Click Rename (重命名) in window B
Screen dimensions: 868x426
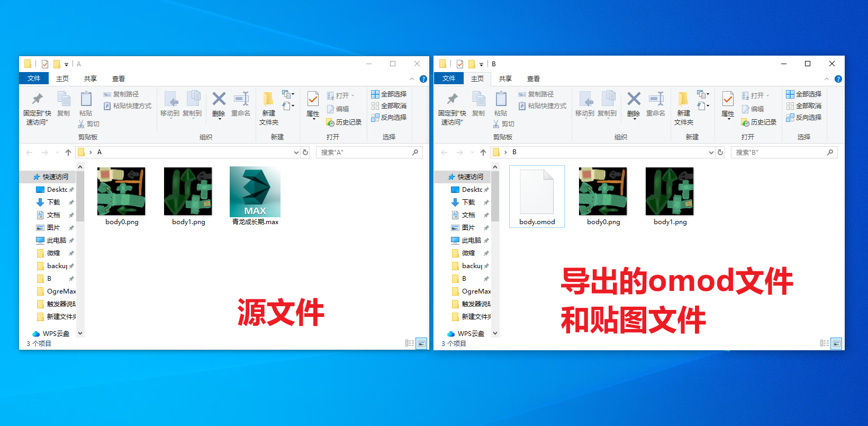pyautogui.click(x=656, y=104)
